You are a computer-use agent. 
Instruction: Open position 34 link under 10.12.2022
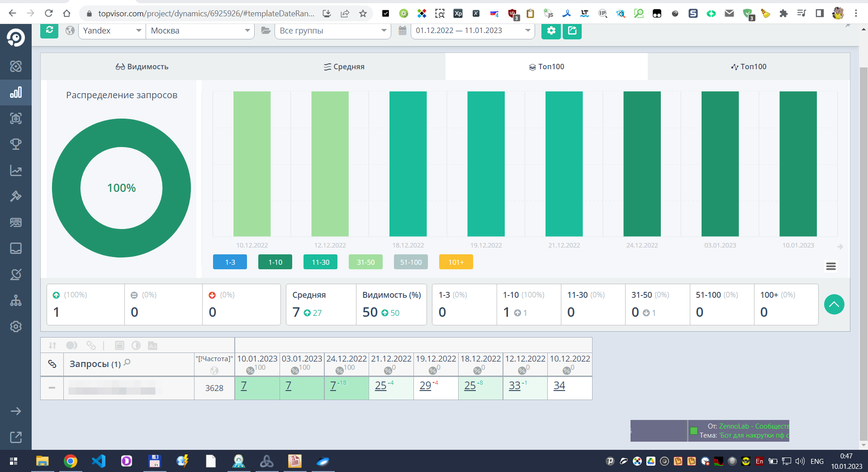[560, 386]
